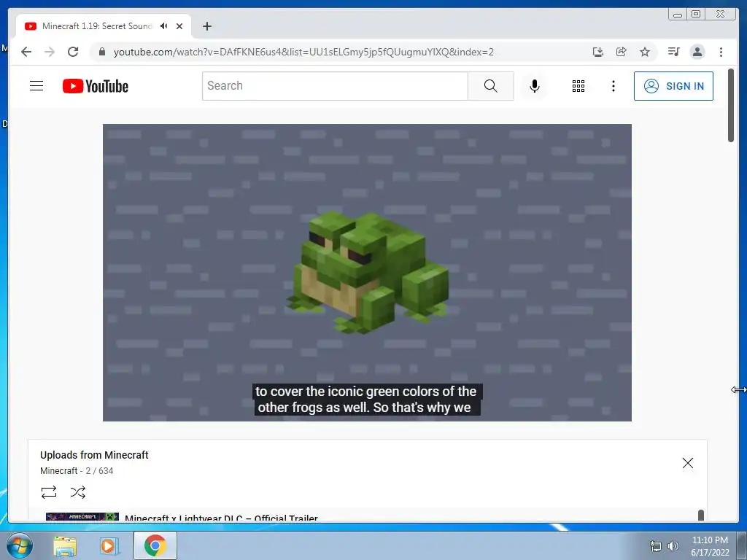Open the Windows Start menu
This screenshot has width=747, height=560.
20,545
